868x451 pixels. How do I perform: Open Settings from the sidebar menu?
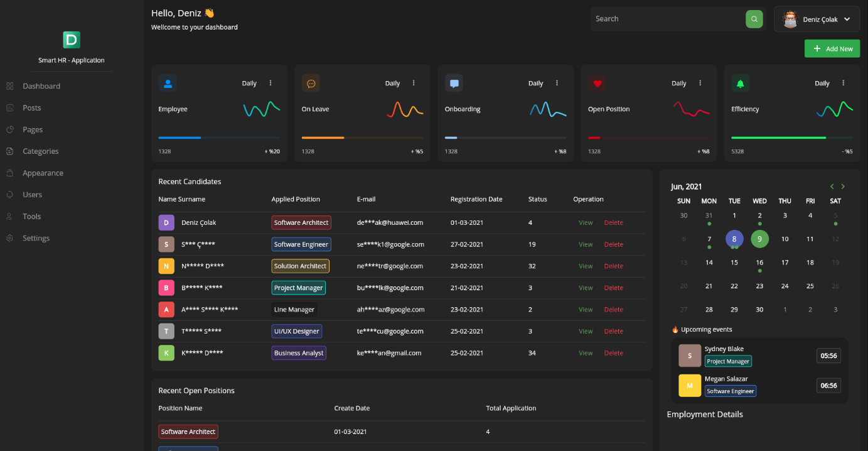pyautogui.click(x=36, y=238)
